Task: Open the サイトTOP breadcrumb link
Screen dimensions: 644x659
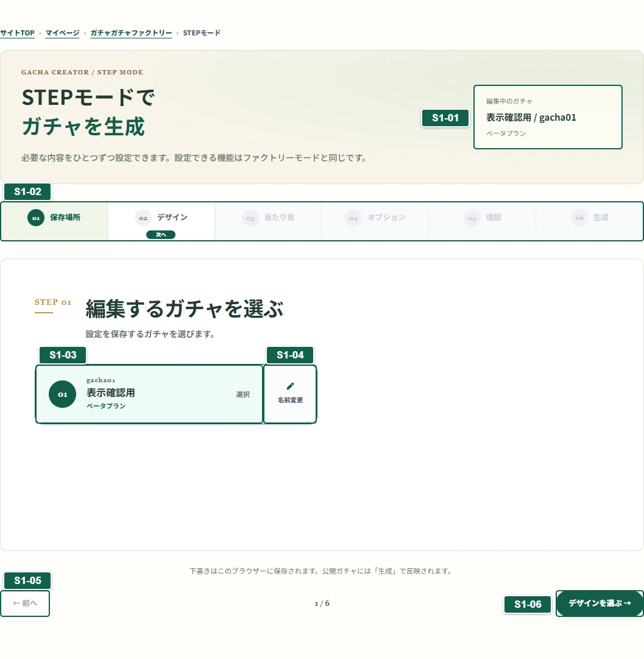Action: pyautogui.click(x=17, y=33)
